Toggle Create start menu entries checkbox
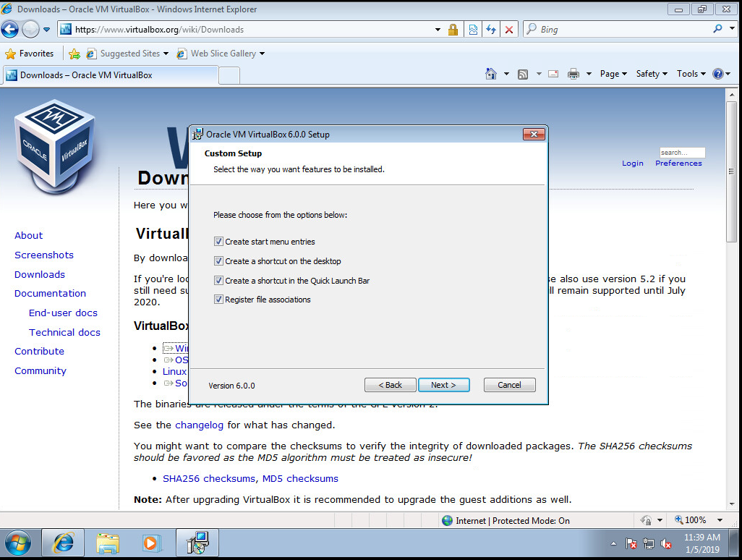Image resolution: width=742 pixels, height=560 pixels. click(218, 242)
